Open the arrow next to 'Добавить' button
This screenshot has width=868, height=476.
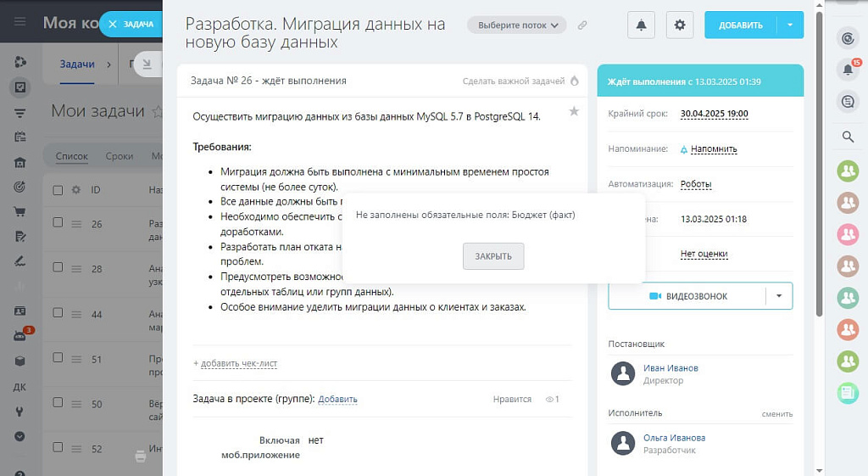pyautogui.click(x=790, y=25)
